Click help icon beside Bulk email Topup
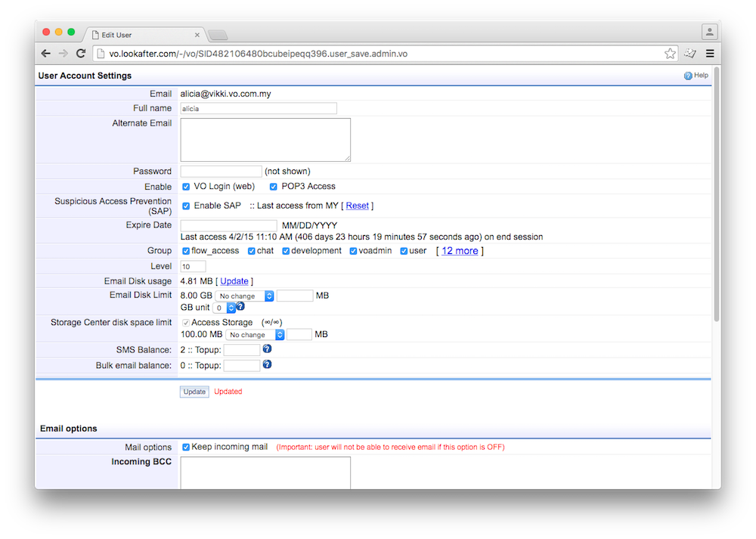This screenshot has width=756, height=539. [267, 364]
